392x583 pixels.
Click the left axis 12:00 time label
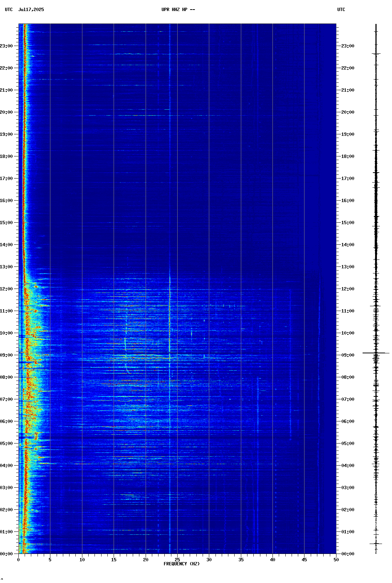coord(7,289)
